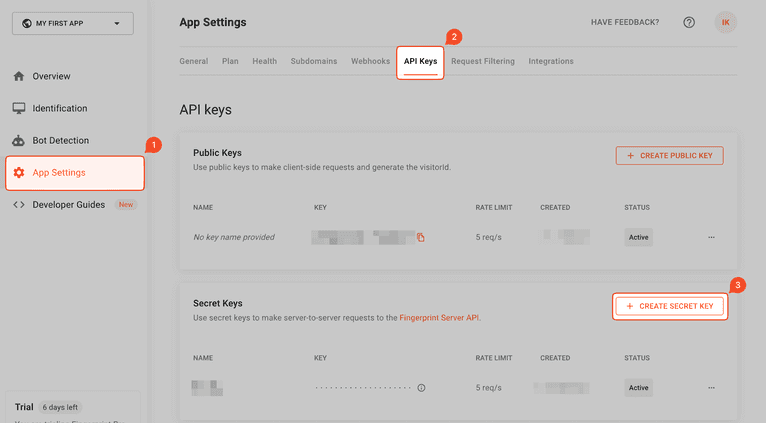Screen dimensions: 766x423
Task: Open the public key row options menu
Action: (x=711, y=238)
